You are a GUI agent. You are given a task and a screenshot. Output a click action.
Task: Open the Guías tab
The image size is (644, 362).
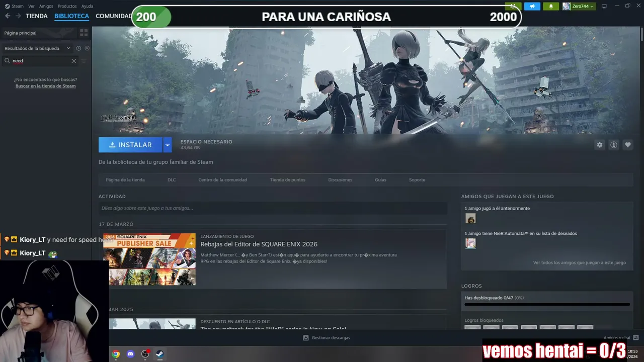[x=380, y=179]
